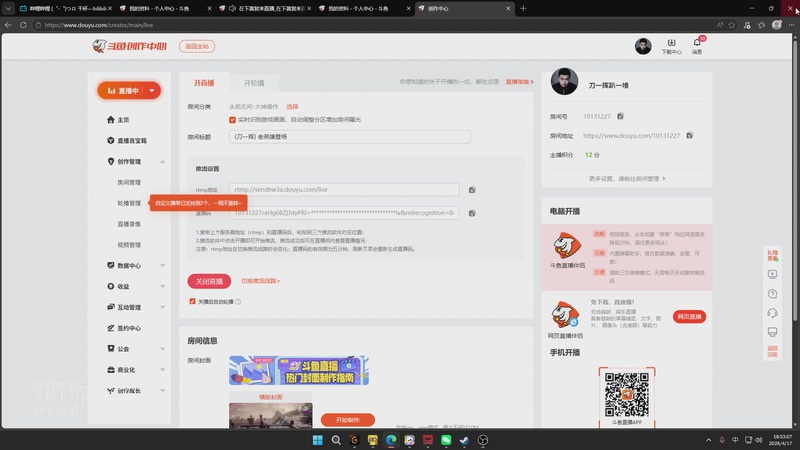Click the 房间标题 input field
This screenshot has width=800, height=450.
(349, 137)
